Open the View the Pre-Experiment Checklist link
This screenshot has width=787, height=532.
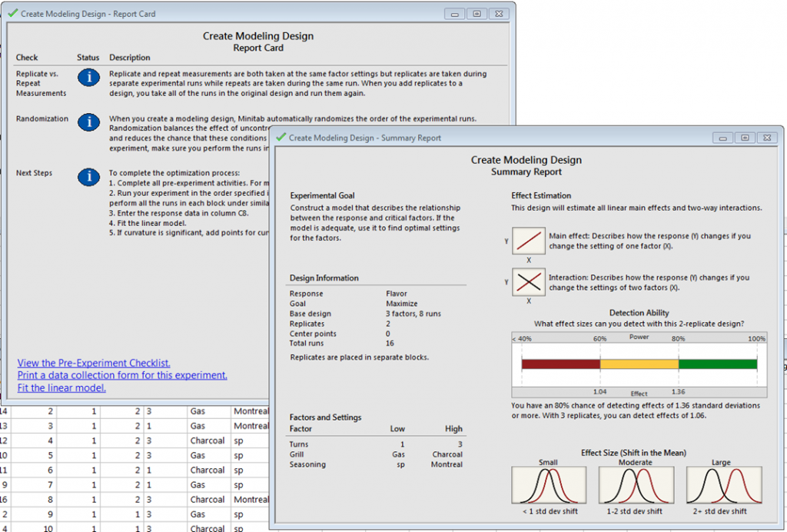point(94,363)
